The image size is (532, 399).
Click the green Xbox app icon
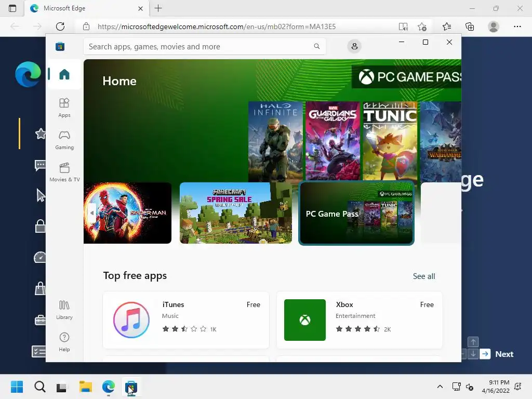pos(304,320)
